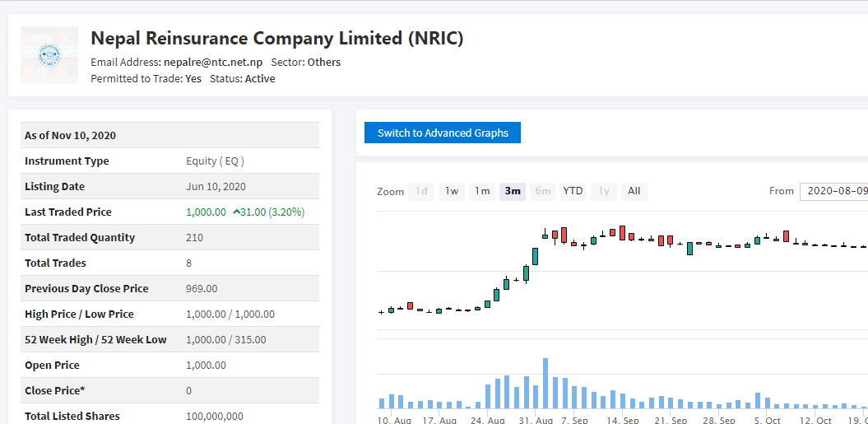
Task: Click the 52 Week value 1,000.00 / 315.00
Action: coord(226,340)
